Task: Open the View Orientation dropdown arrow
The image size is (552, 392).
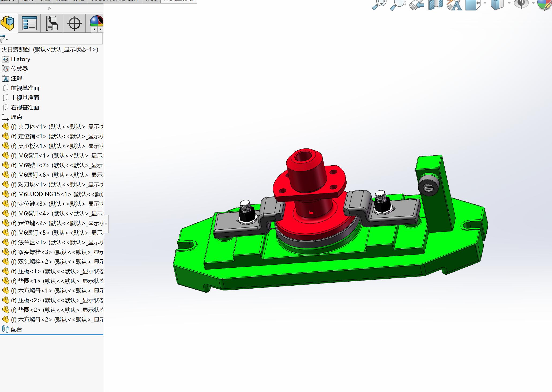Action: [485, 3]
